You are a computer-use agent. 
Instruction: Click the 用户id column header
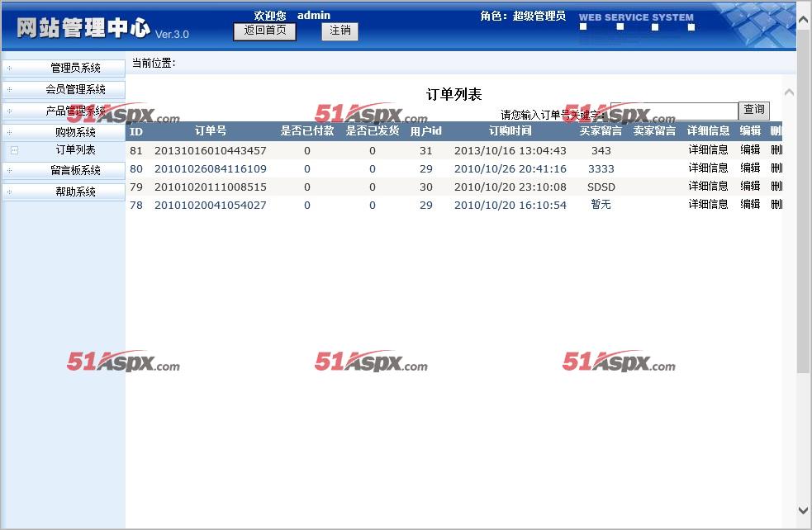click(425, 131)
